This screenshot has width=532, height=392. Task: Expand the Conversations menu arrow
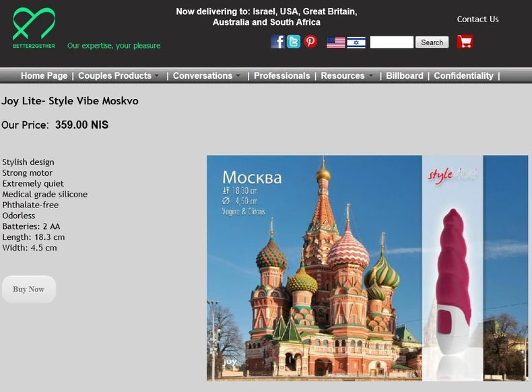[x=238, y=75]
